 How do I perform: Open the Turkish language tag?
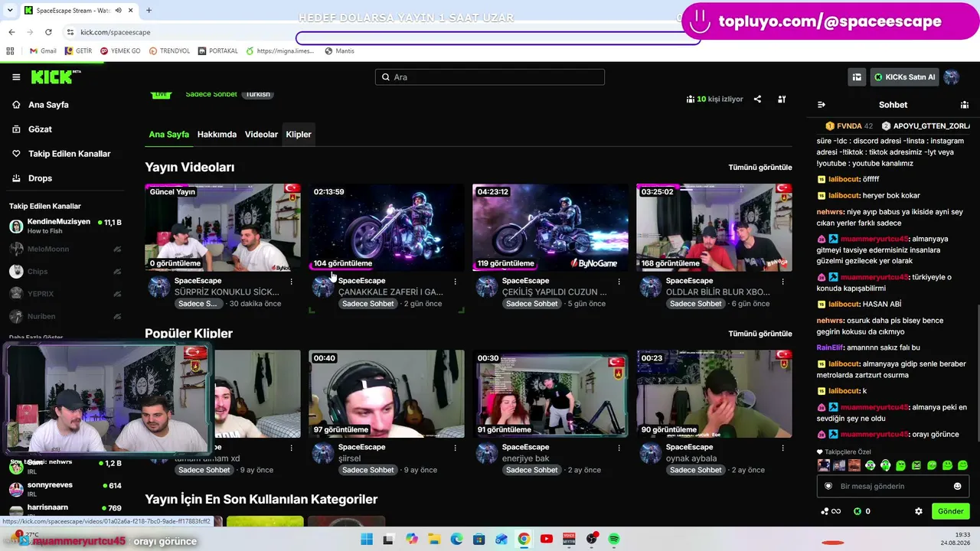(258, 94)
